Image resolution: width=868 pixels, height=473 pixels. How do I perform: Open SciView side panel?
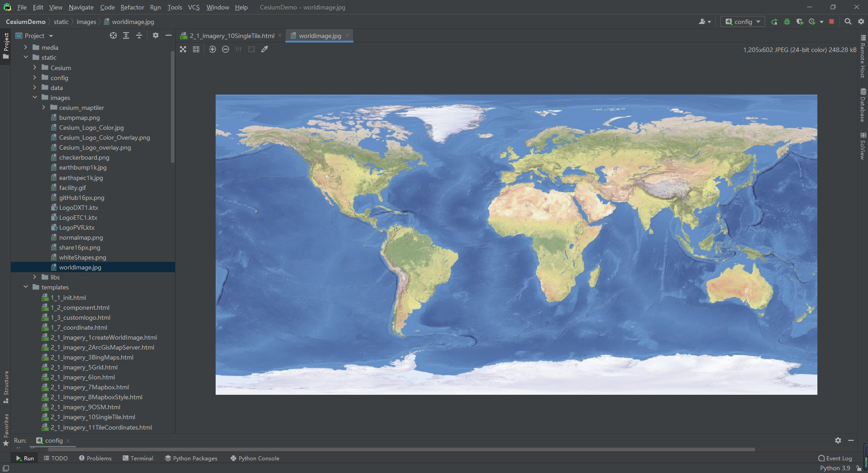tap(863, 146)
